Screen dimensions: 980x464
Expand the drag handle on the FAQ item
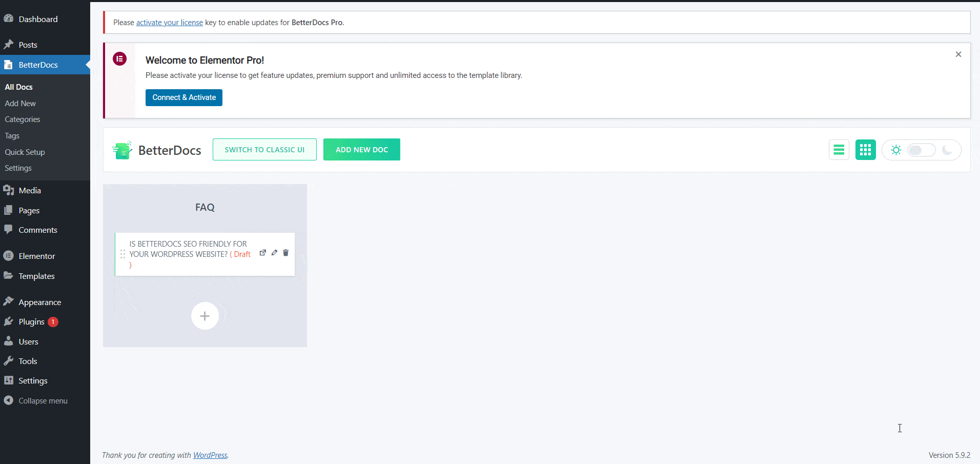coord(122,254)
